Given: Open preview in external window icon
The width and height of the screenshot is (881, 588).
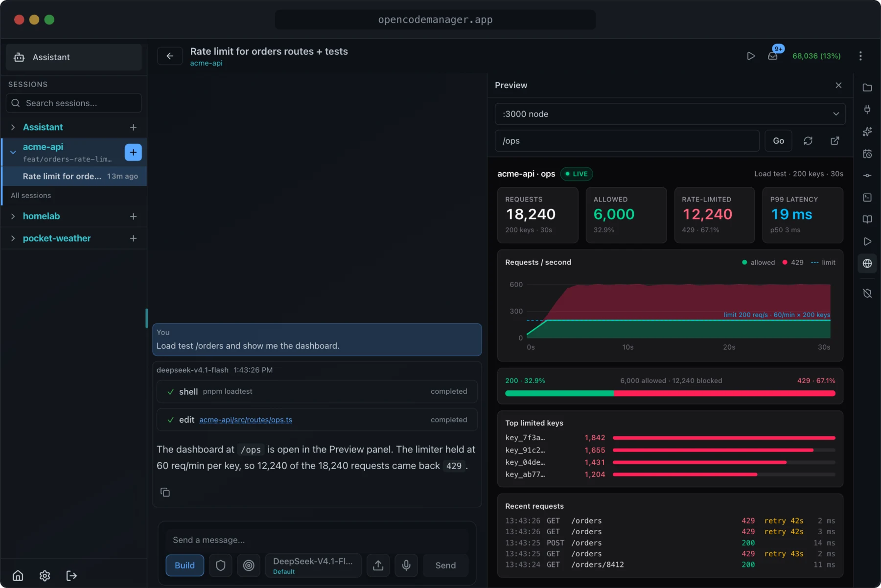Looking at the screenshot, I should tap(835, 141).
